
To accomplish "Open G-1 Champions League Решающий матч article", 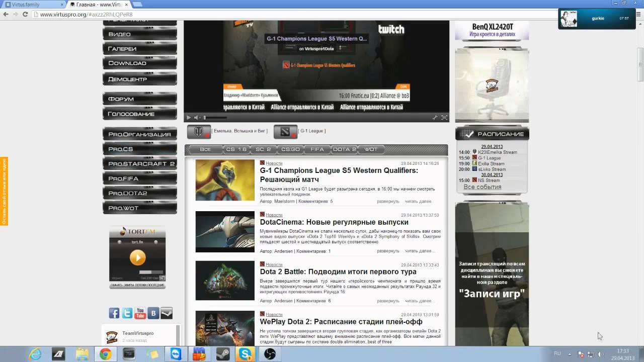I will click(x=339, y=175).
